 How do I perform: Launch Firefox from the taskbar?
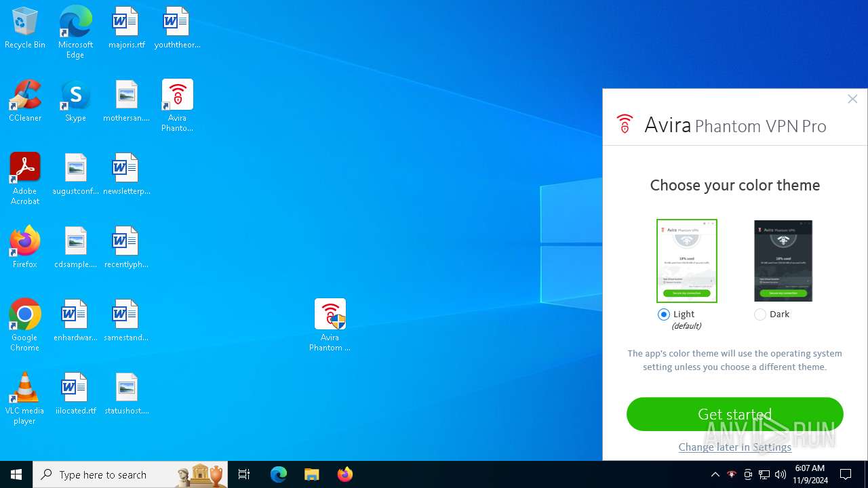[x=345, y=474]
